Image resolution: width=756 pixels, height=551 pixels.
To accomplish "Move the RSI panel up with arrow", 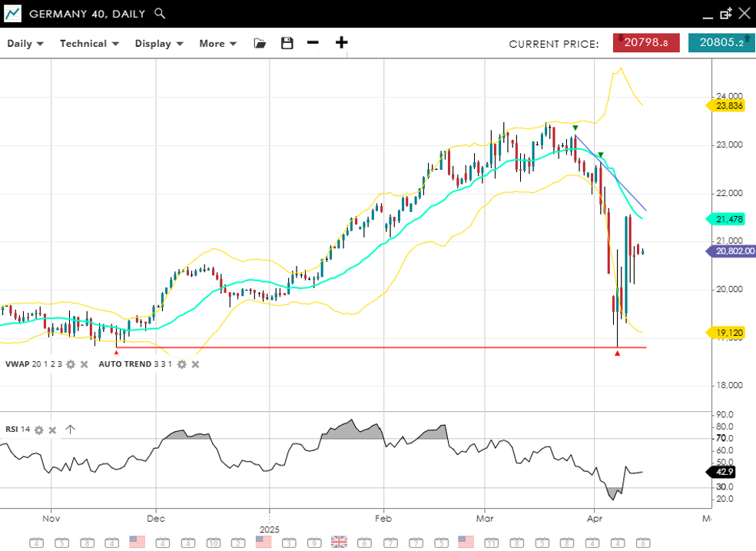I will (x=70, y=430).
